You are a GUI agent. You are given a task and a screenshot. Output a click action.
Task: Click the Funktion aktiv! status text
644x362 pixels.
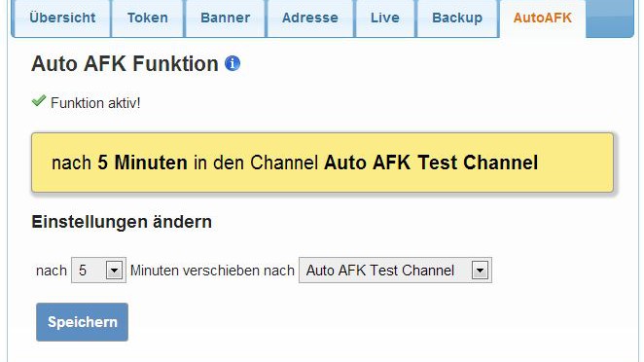pyautogui.click(x=95, y=103)
